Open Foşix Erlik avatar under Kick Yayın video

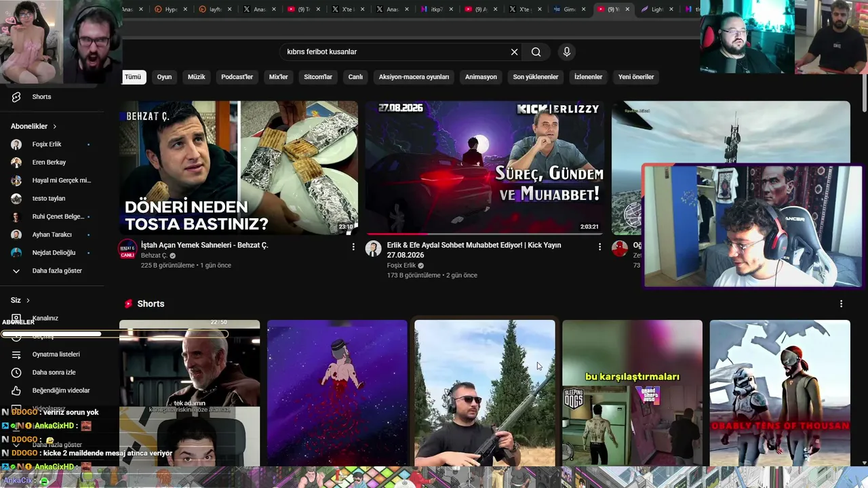click(x=373, y=248)
